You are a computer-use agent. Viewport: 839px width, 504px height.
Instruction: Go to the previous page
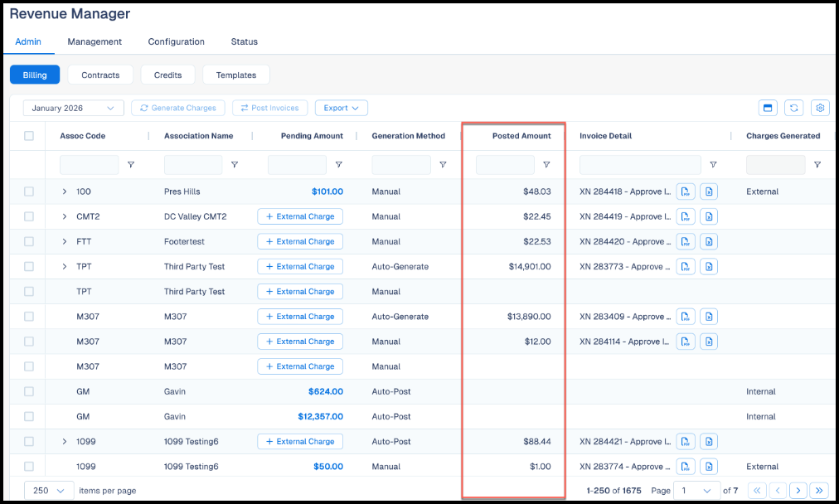pyautogui.click(x=778, y=491)
